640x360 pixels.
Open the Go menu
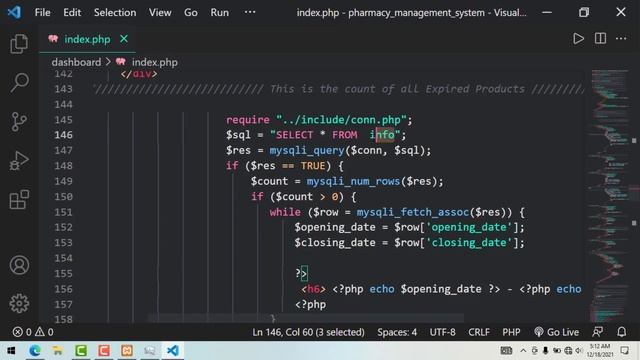191,13
